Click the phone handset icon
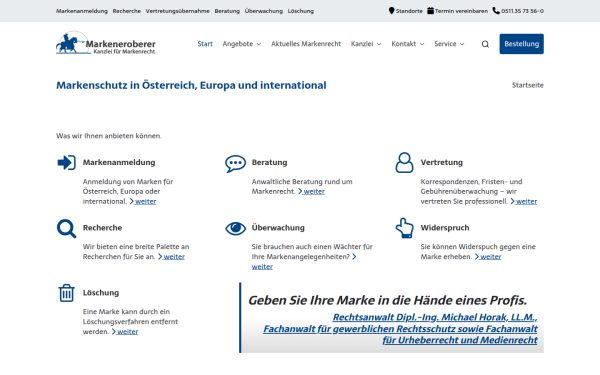 (x=496, y=11)
